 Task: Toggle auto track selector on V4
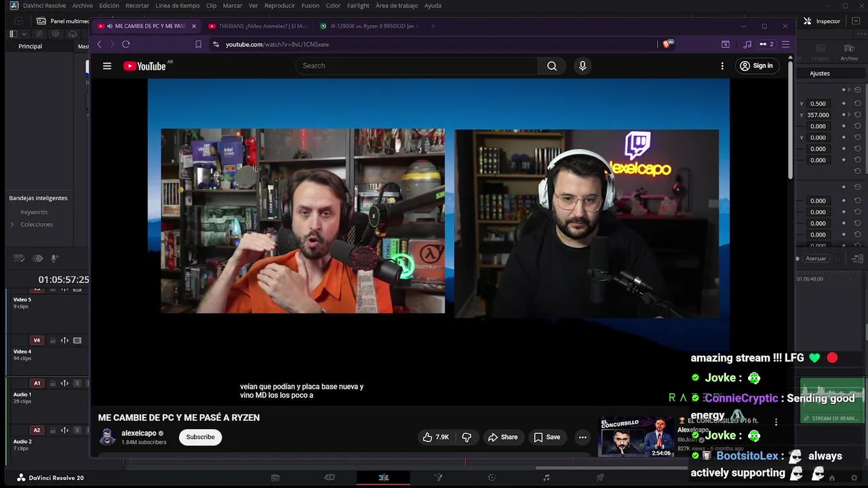coord(64,340)
